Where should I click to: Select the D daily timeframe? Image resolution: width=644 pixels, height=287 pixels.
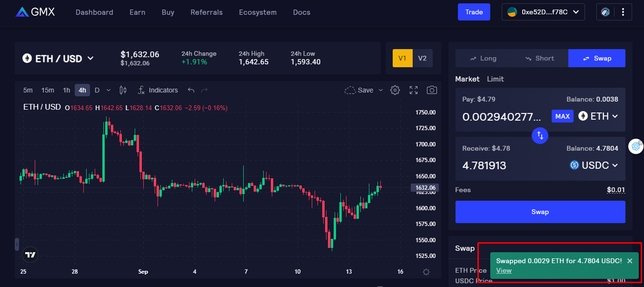coord(97,90)
